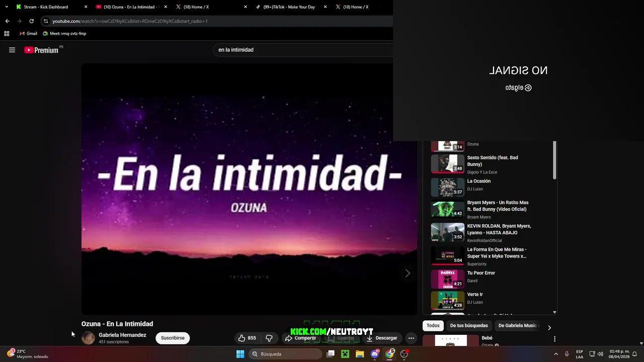Screen dimensions: 644x362
Task: Open the Gmail bookmark
Action: pos(28,34)
